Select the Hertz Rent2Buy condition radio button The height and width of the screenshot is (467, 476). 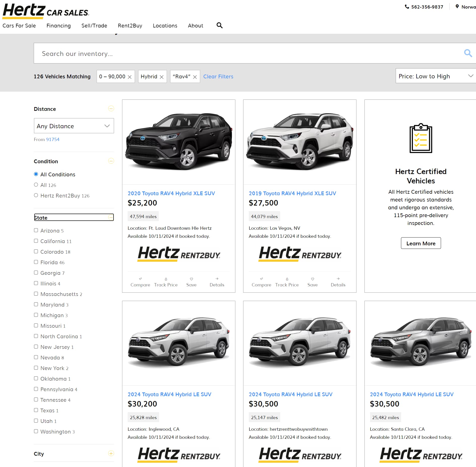pyautogui.click(x=36, y=195)
